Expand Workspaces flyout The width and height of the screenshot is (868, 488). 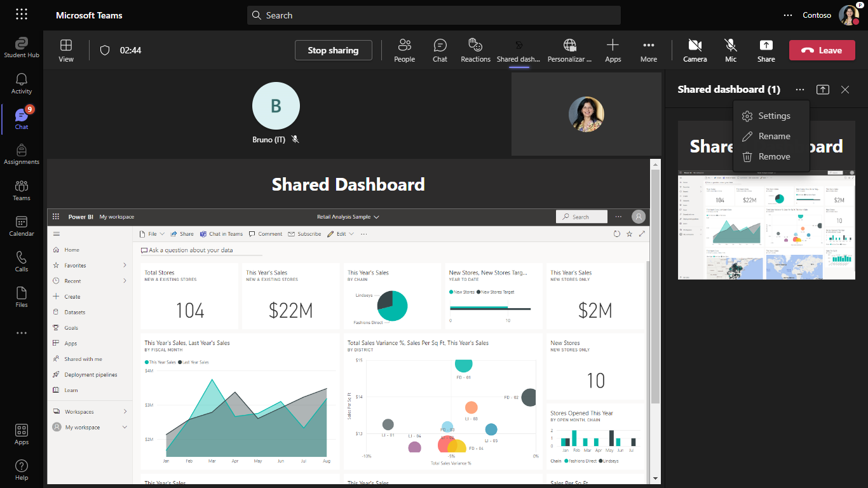pos(125,412)
